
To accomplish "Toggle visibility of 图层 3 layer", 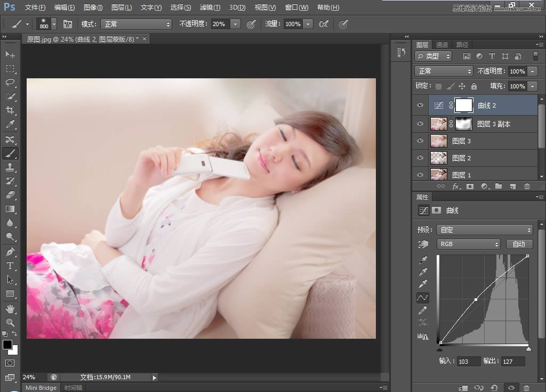I will (x=420, y=141).
